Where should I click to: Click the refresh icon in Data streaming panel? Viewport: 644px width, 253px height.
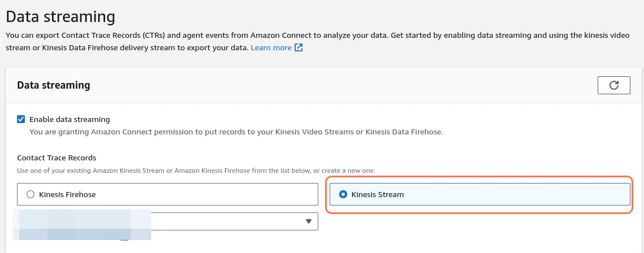[x=613, y=85]
